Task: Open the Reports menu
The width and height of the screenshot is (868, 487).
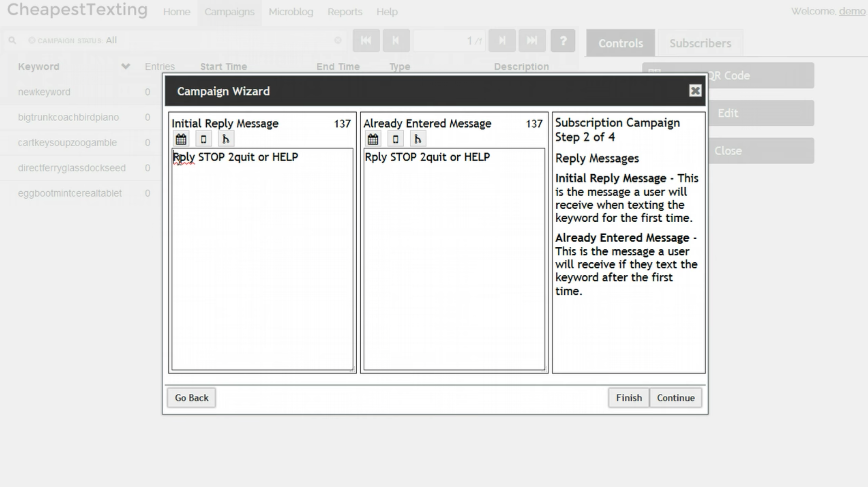Action: pyautogui.click(x=345, y=12)
